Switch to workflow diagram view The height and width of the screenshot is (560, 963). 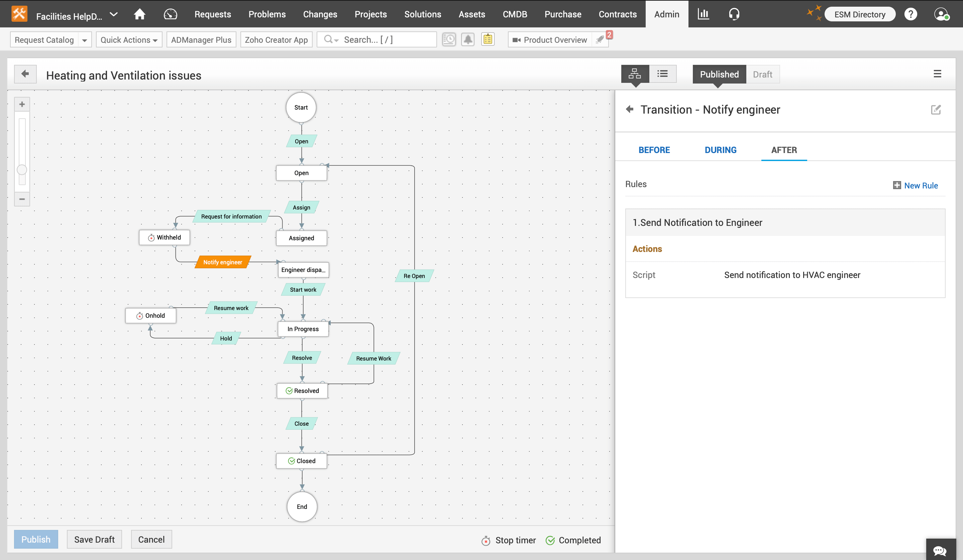[635, 74]
